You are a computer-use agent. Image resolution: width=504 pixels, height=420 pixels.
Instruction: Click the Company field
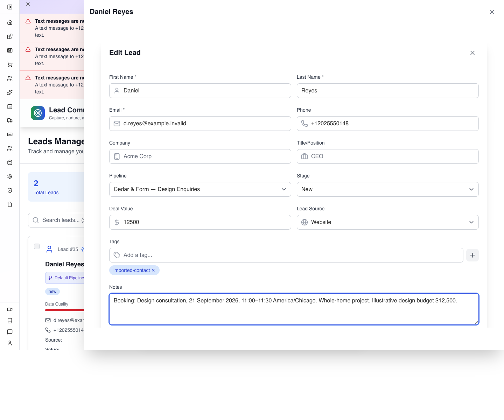point(200,156)
